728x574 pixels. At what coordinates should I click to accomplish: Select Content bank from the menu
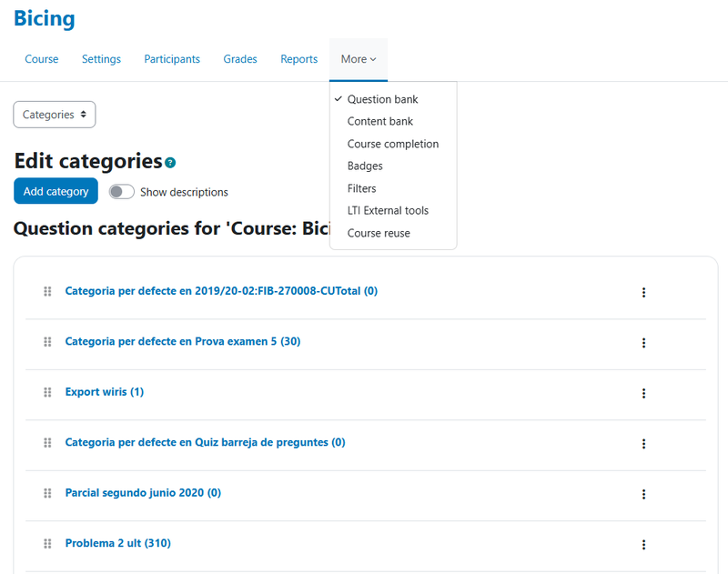[379, 121]
